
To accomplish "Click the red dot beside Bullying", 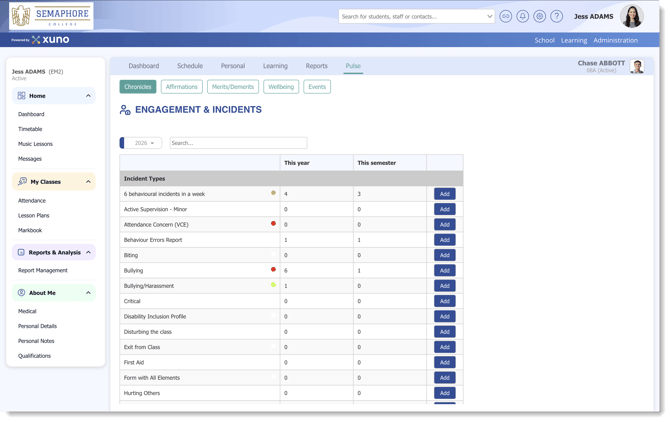I will coord(273,270).
